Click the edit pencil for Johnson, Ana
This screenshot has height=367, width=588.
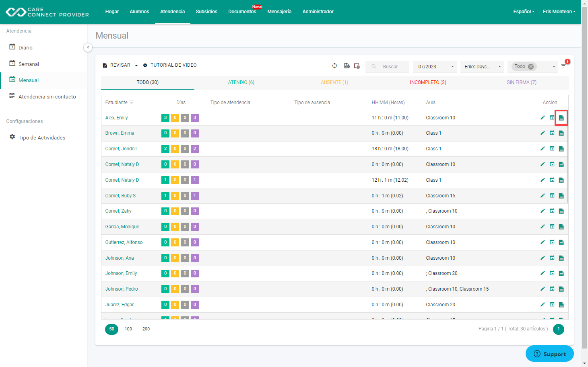(x=543, y=258)
